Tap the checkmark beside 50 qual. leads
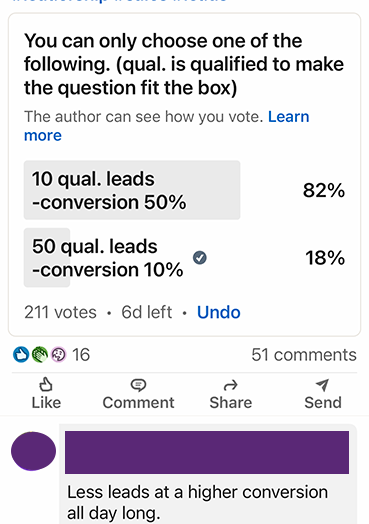Viewport: 369px width, 524px height. [x=200, y=258]
